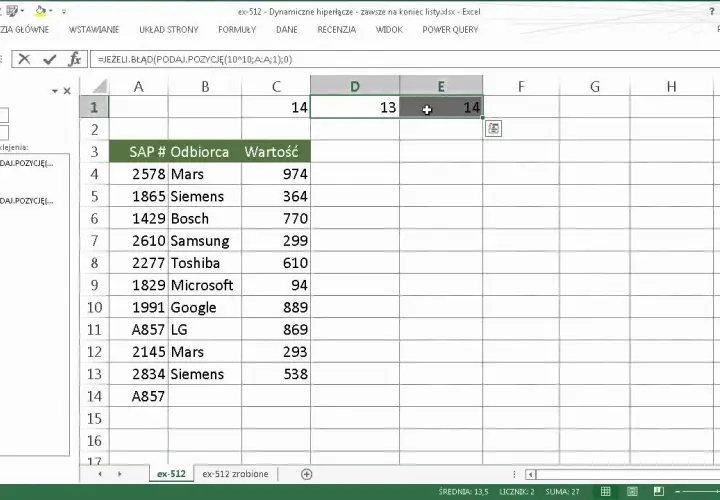Click the A857 cell in row 14
720x500 pixels.
(139, 396)
